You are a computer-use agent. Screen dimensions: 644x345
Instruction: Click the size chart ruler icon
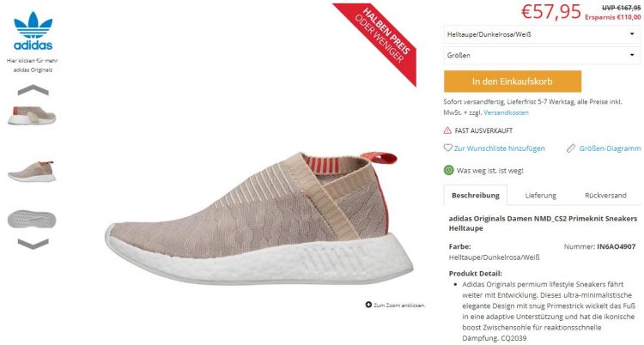click(x=571, y=148)
